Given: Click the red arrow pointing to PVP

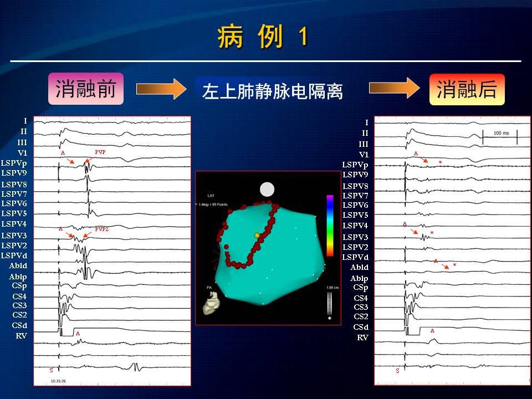Looking at the screenshot, I should [90, 159].
